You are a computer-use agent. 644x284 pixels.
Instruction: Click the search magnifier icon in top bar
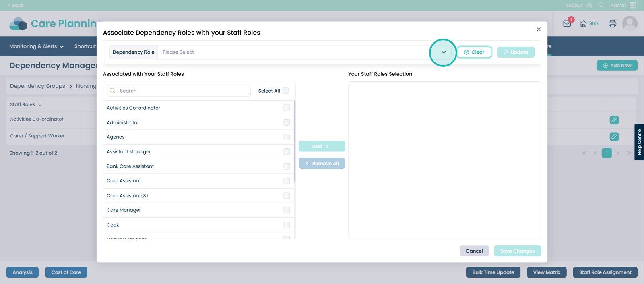coord(601,5)
